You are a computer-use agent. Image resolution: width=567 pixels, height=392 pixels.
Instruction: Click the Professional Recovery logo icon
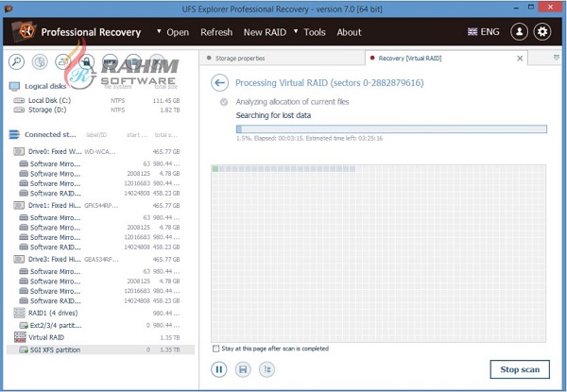click(25, 31)
